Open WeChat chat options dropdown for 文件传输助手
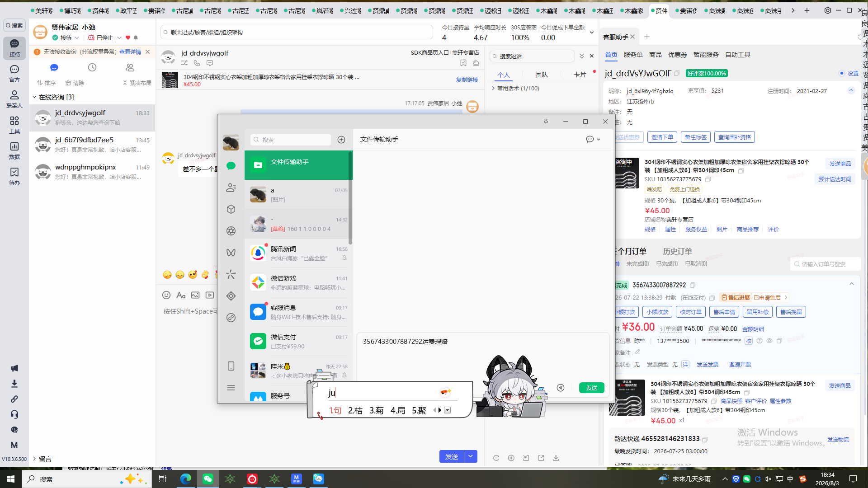 pyautogui.click(x=594, y=140)
